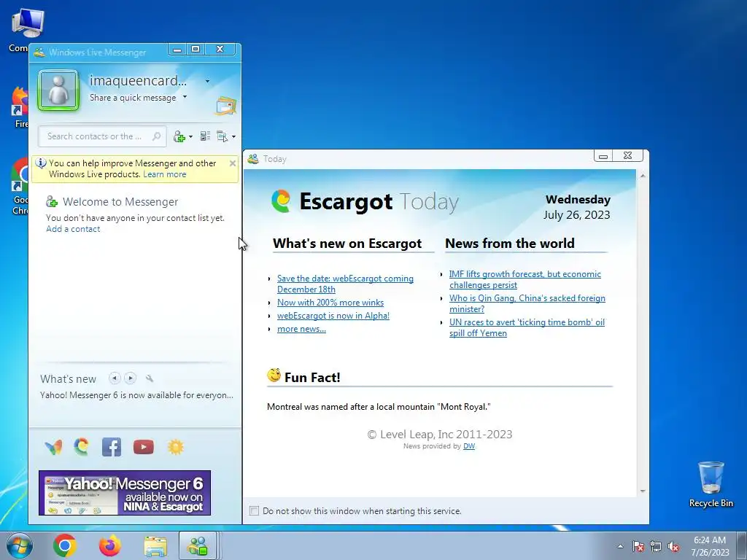Viewport: 747px width, 560px height.
Task: Open UN races to avert oil spill link
Action: point(527,327)
